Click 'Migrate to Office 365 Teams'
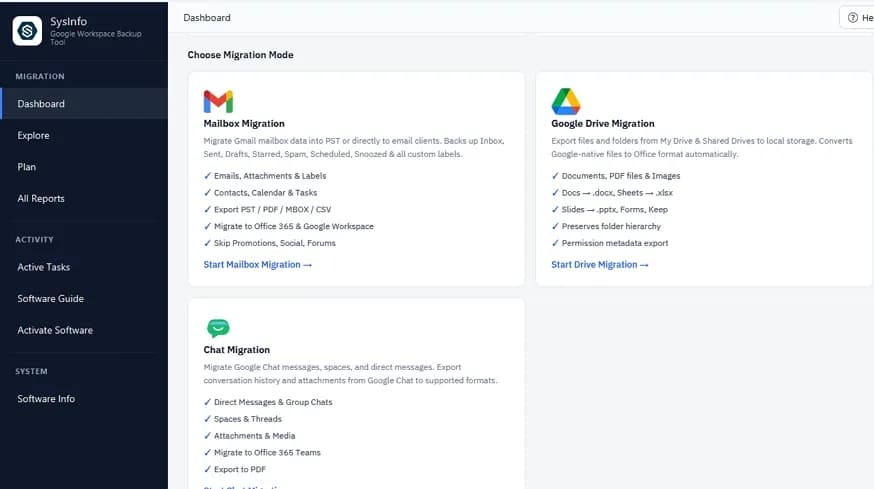 point(262,452)
